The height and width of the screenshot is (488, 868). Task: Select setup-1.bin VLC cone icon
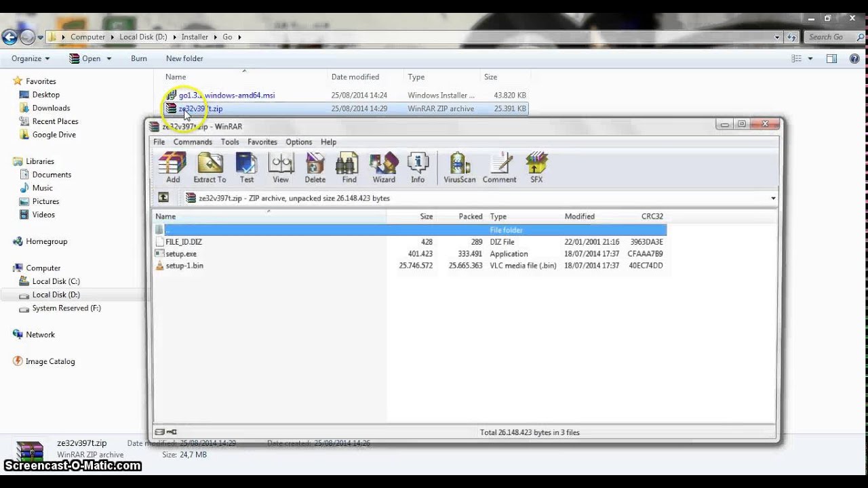point(159,266)
